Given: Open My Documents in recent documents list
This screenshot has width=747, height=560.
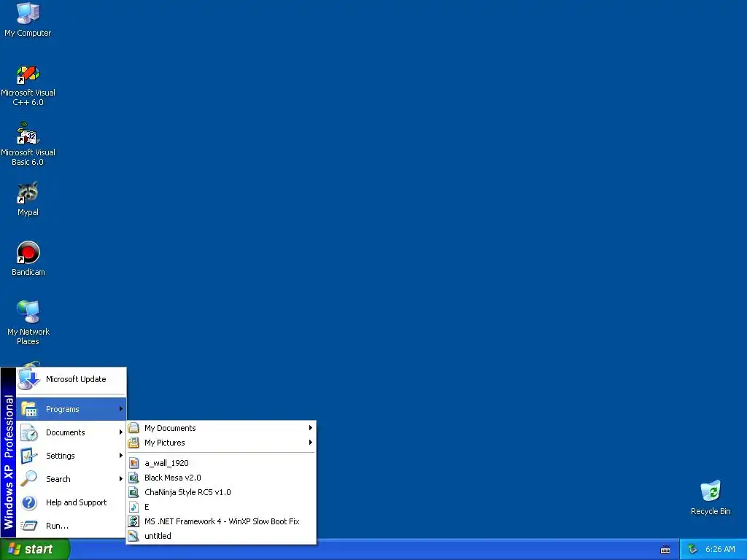Looking at the screenshot, I should pos(221,428).
